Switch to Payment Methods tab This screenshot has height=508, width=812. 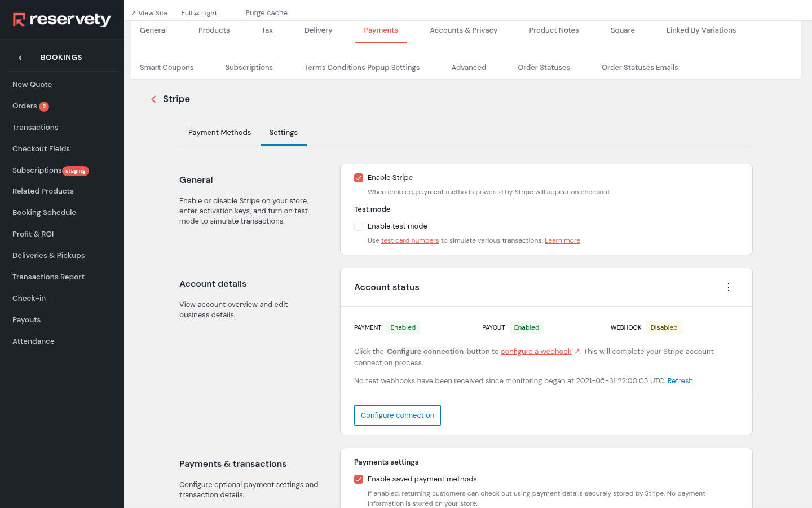coord(219,133)
